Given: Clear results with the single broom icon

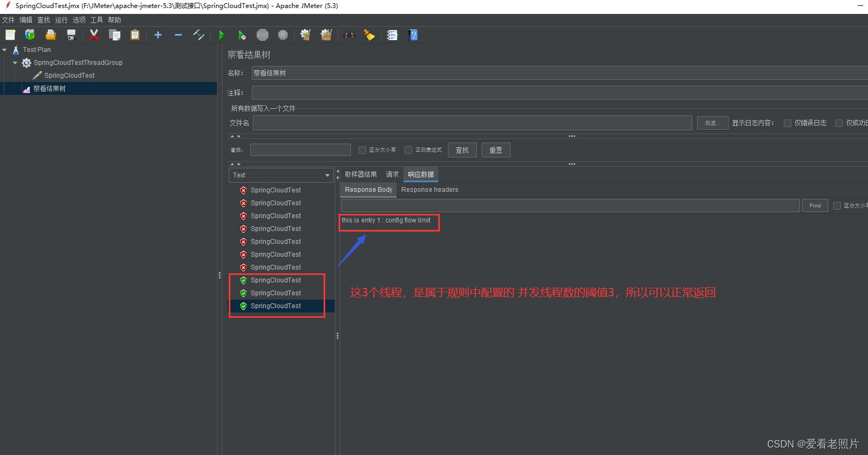Looking at the screenshot, I should (x=305, y=35).
